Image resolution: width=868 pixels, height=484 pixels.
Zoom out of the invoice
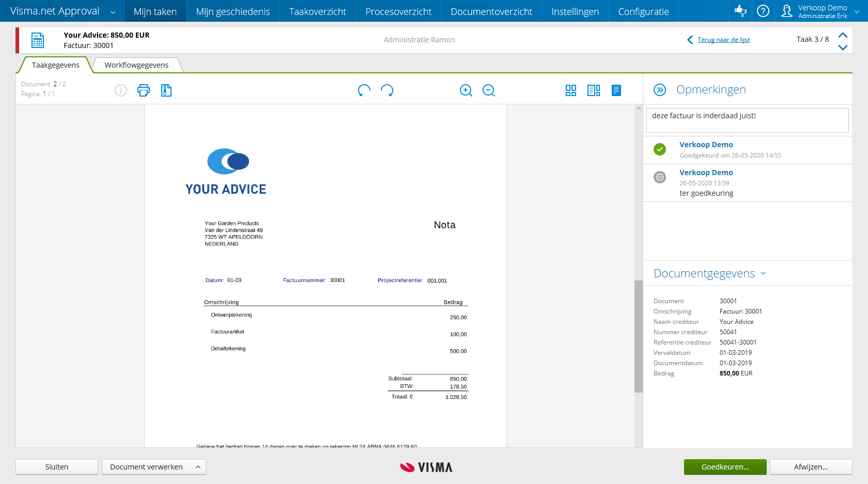[489, 90]
